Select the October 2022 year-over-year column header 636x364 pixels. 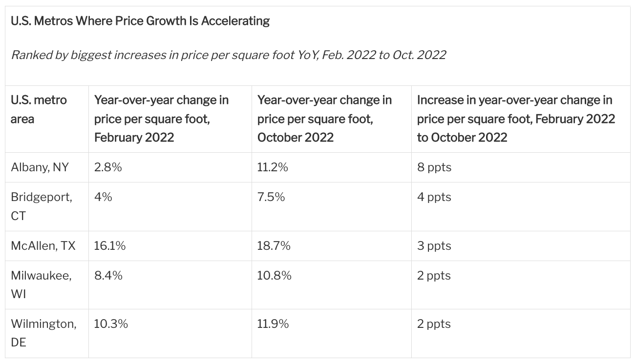pos(324,119)
